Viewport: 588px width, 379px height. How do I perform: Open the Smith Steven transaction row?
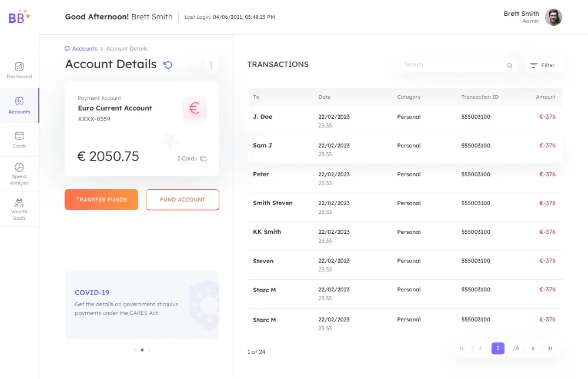point(405,207)
